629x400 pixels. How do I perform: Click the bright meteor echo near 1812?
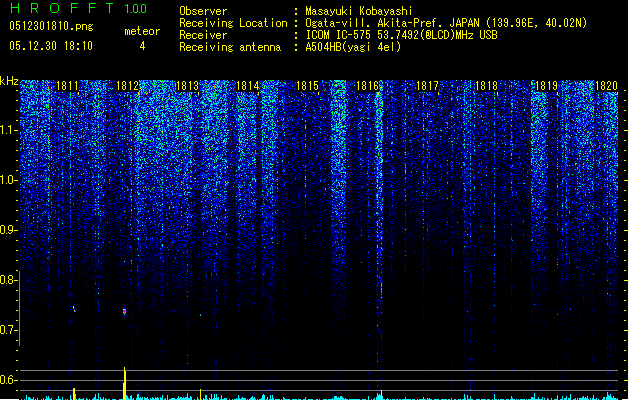(124, 311)
